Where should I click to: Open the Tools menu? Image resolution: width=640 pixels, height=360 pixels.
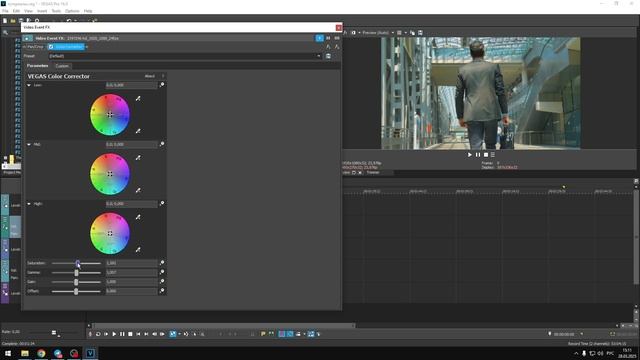click(x=56, y=11)
